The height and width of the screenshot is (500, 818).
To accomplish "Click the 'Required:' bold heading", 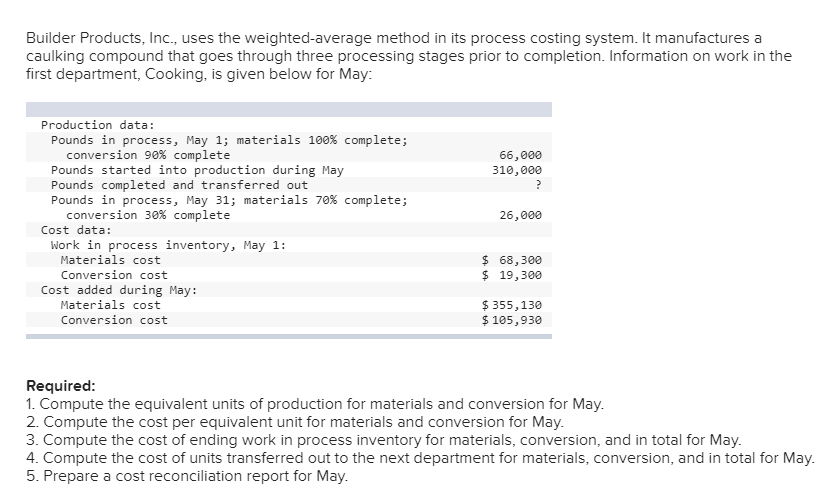I will [61, 386].
